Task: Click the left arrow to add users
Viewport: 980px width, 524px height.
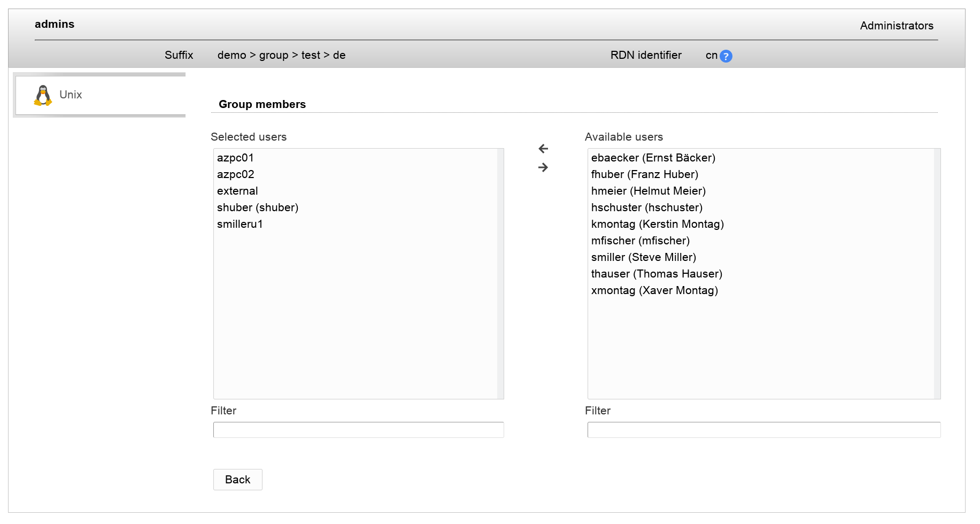Action: click(x=543, y=149)
